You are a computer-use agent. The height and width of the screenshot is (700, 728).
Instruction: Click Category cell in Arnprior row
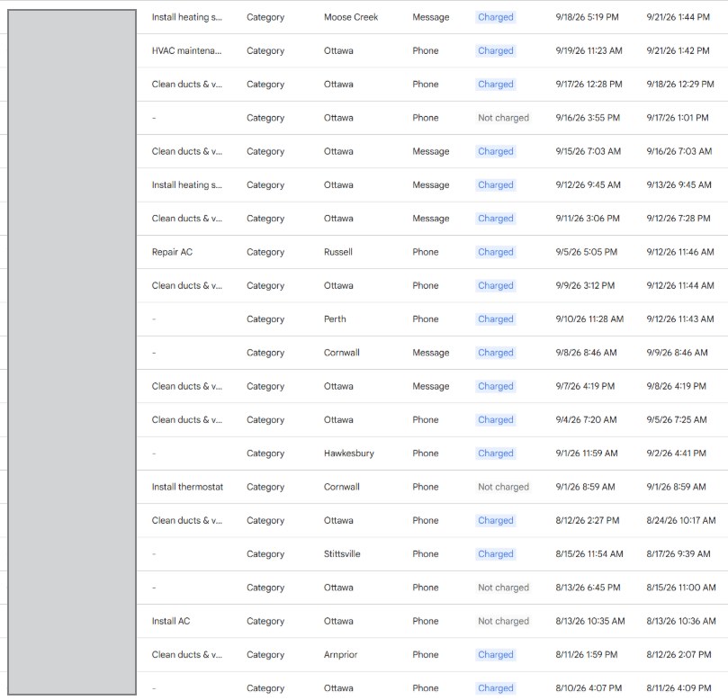point(265,654)
